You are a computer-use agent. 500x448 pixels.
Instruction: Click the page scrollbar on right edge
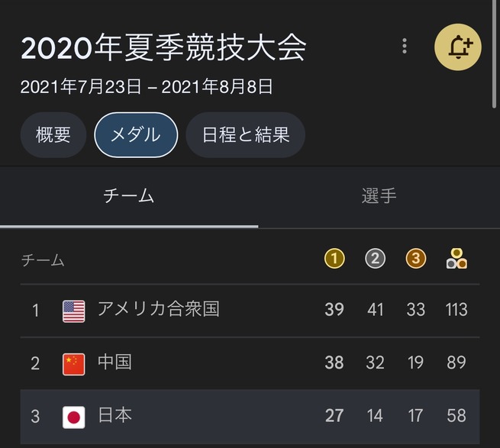tap(494, 54)
